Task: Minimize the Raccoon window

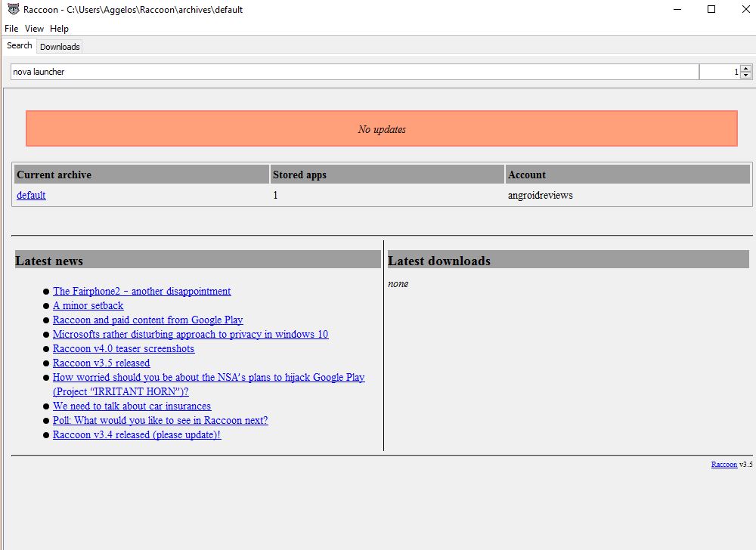Action: coord(677,9)
